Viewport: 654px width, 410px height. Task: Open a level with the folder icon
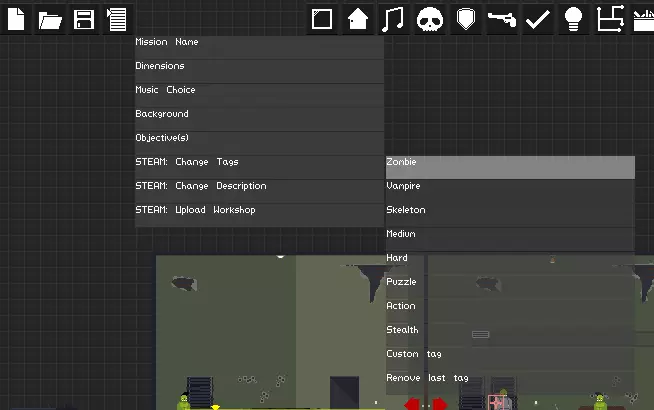(50, 19)
